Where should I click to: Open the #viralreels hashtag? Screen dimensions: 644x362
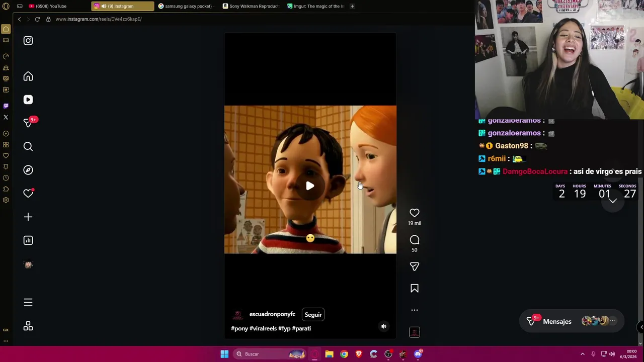click(263, 328)
